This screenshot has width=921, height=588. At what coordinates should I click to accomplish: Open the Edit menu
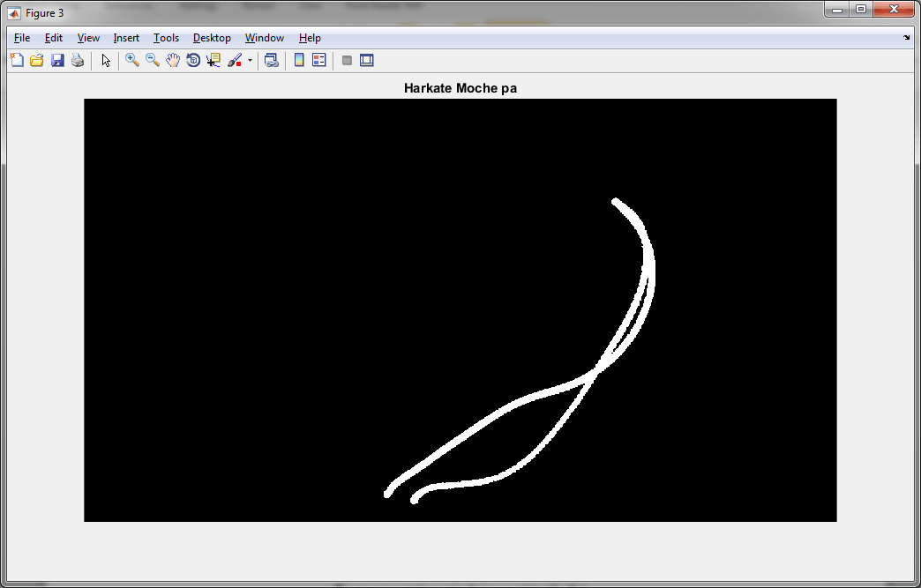coord(54,38)
